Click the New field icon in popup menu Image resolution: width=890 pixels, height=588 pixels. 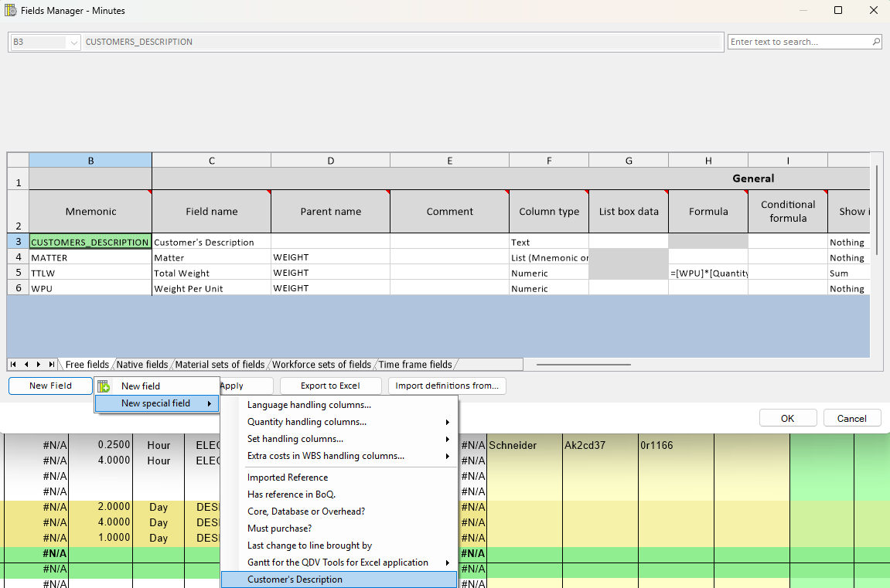(104, 386)
